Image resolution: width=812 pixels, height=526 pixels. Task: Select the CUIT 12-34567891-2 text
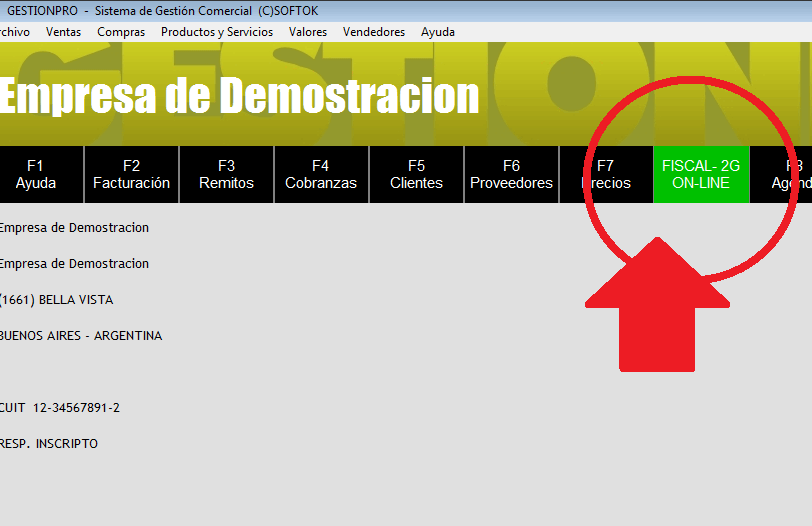click(60, 408)
